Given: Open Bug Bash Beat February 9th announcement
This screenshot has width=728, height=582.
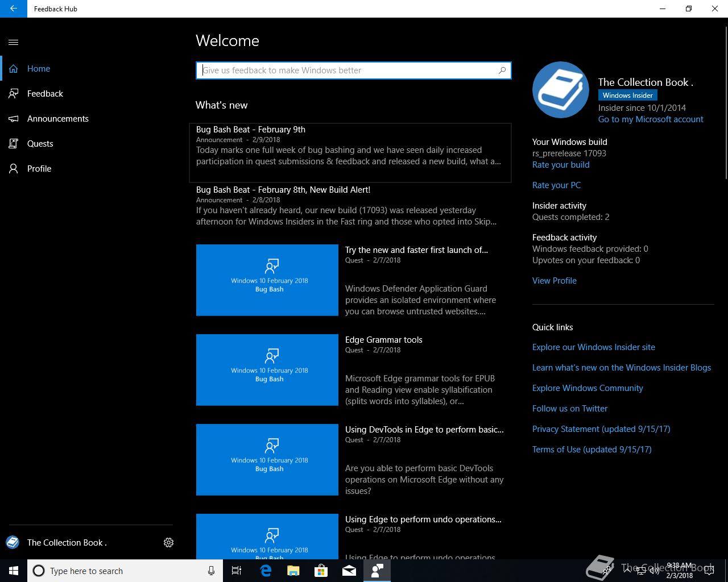Looking at the screenshot, I should [x=350, y=153].
